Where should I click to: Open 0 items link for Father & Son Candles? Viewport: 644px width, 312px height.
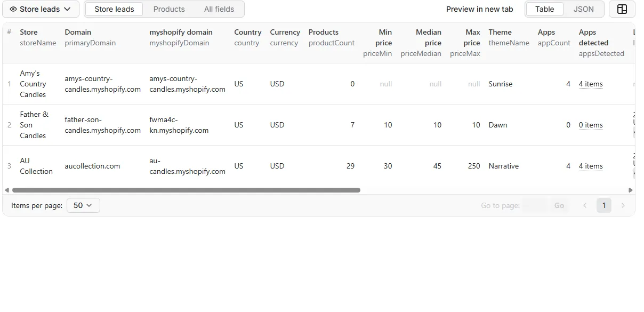591,125
